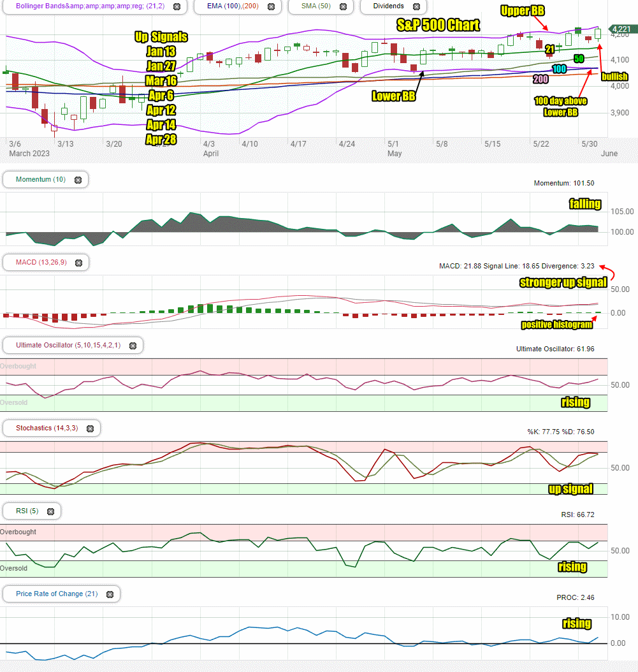Click the 3,900 price axis label
The image size is (638, 672).
click(x=620, y=113)
